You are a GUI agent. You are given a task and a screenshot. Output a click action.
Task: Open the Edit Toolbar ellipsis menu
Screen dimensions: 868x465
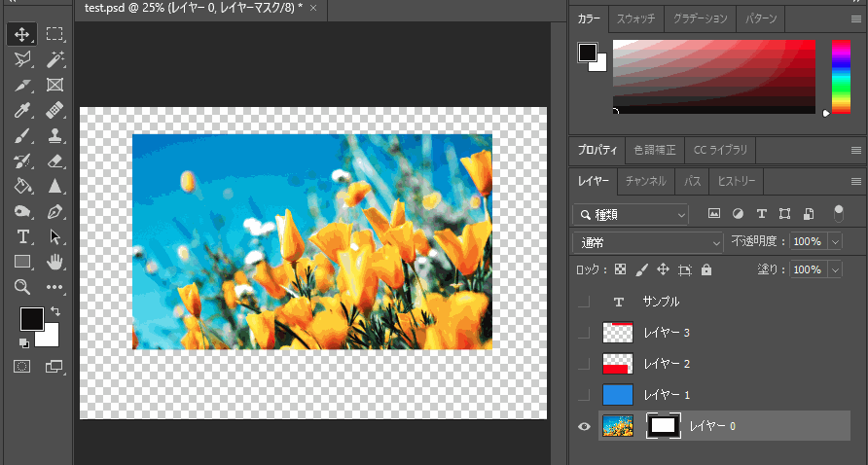54,287
